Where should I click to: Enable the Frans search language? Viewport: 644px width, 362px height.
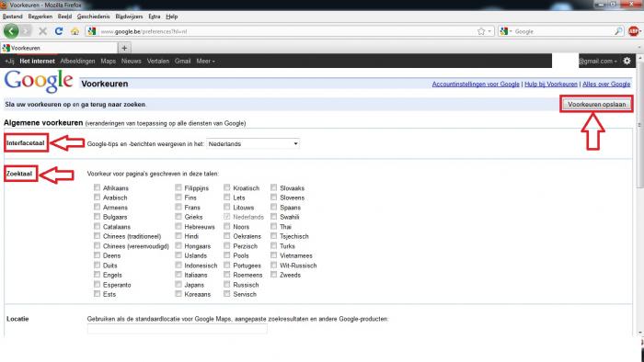pyautogui.click(x=178, y=207)
